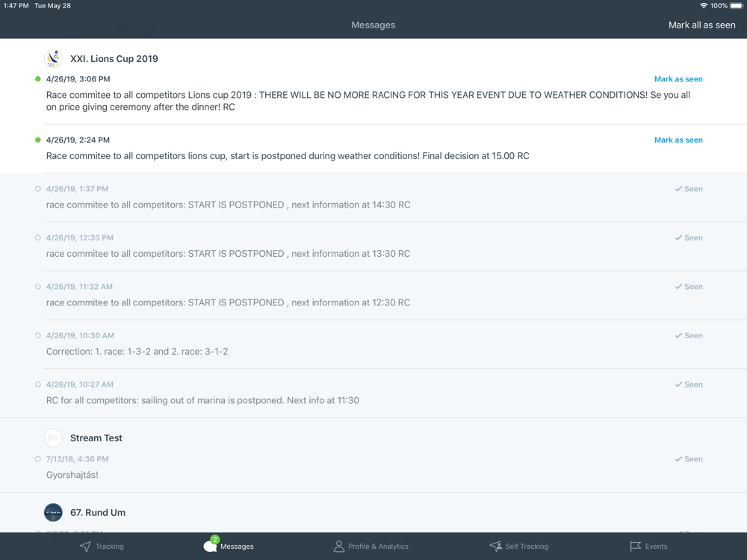The height and width of the screenshot is (560, 747).
Task: Switch to the Self Tracking tab label
Action: click(x=527, y=547)
